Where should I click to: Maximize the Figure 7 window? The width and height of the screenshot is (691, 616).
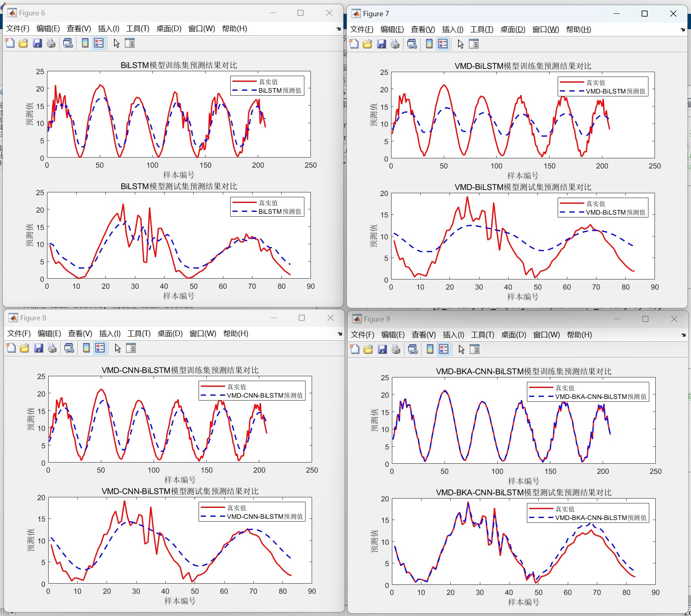tap(645, 14)
